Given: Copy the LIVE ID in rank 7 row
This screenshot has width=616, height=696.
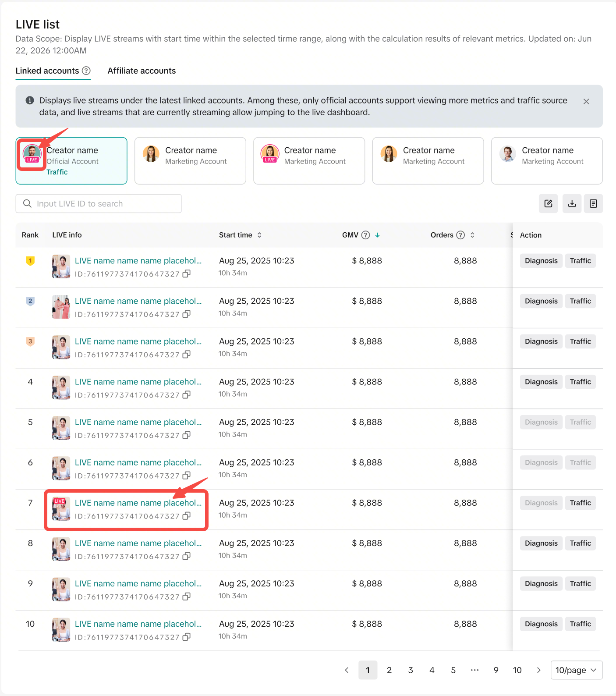Looking at the screenshot, I should point(187,516).
